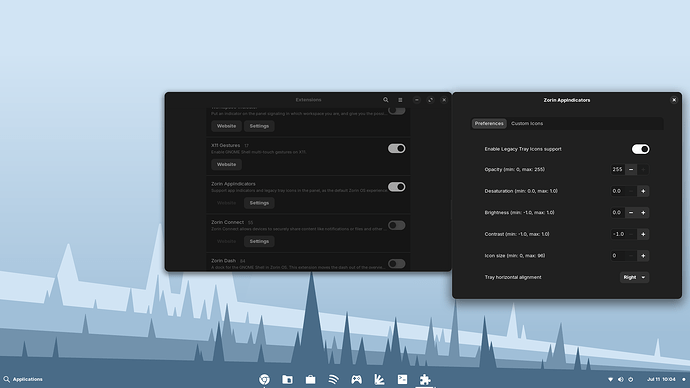This screenshot has height=388, width=690.
Task: Select the Extensions puzzle taskbar icon
Action: tap(425, 379)
